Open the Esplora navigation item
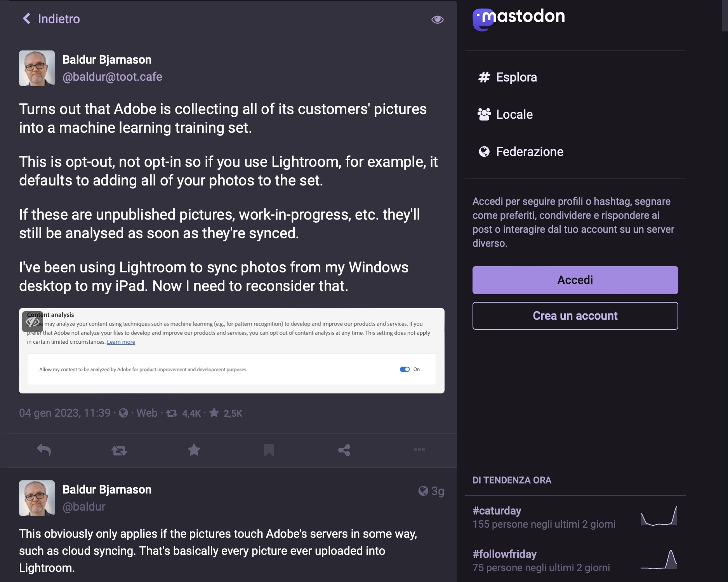Viewport: 728px width, 582px height. (516, 77)
